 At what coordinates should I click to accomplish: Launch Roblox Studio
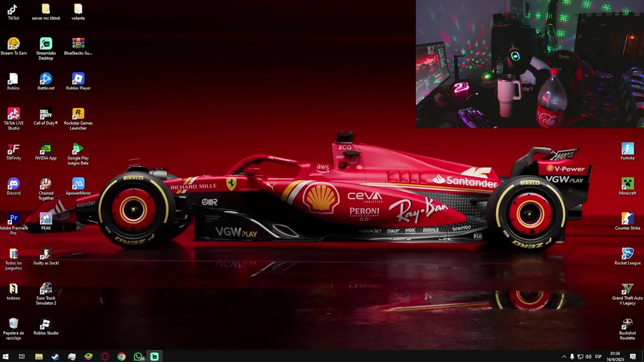[x=46, y=327]
